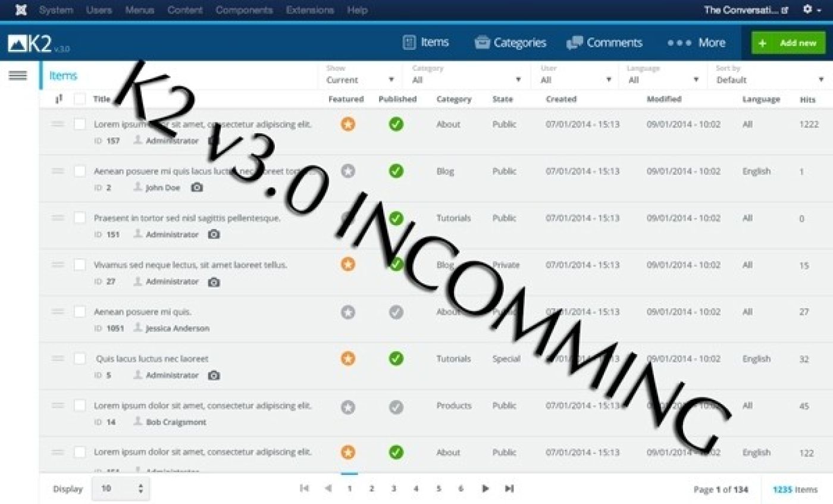Open the Language filter dropdown

[663, 75]
